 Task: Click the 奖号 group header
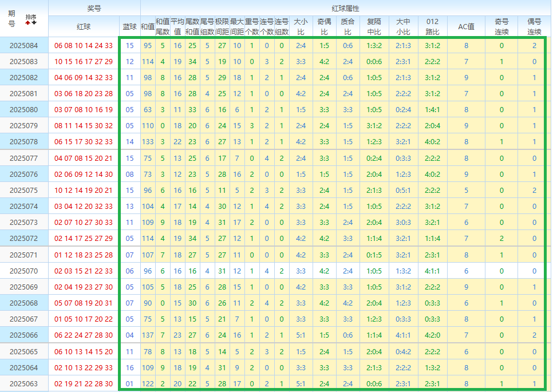[94, 8]
